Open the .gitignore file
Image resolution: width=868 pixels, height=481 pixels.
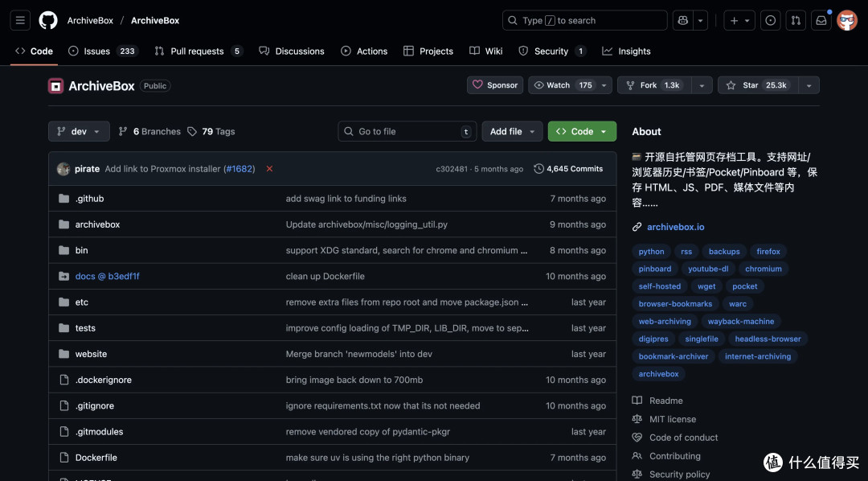click(95, 405)
